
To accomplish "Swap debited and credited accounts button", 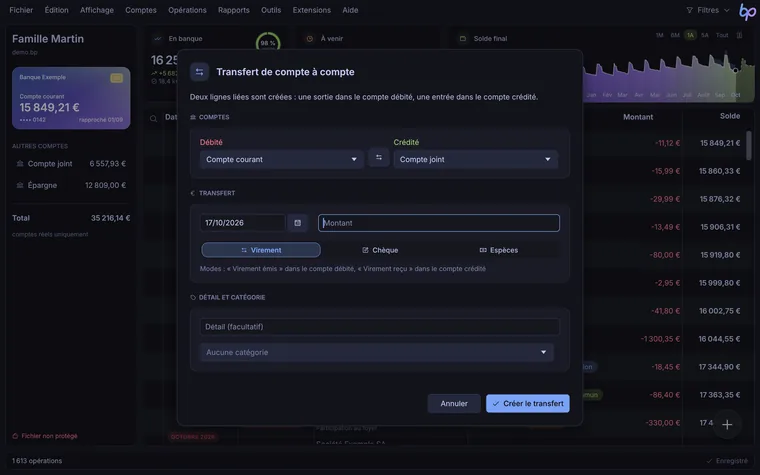I will point(379,158).
